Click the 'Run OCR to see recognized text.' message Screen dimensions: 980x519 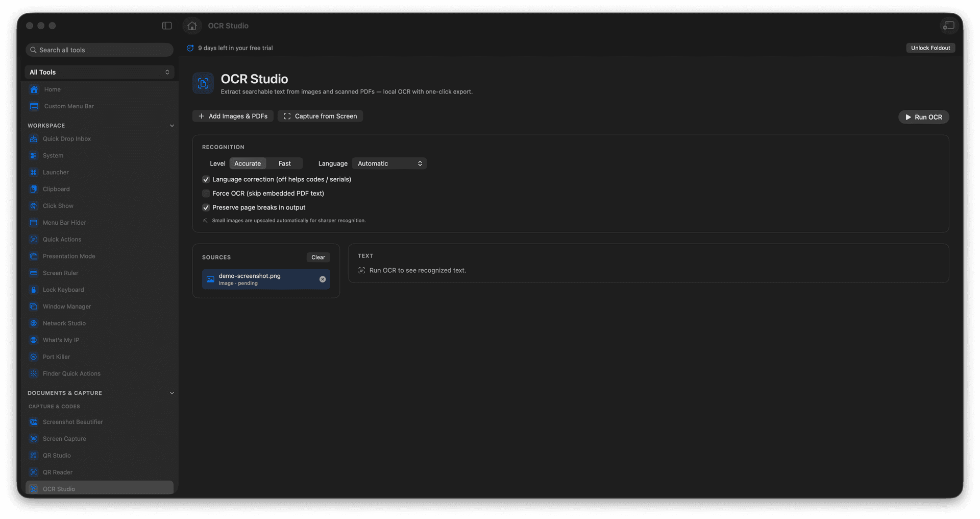pyautogui.click(x=418, y=271)
